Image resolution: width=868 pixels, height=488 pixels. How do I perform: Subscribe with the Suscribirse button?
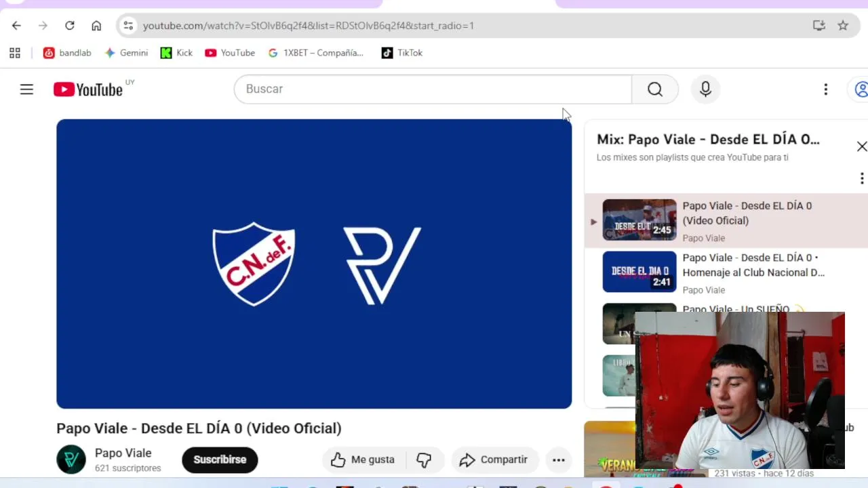coord(220,460)
